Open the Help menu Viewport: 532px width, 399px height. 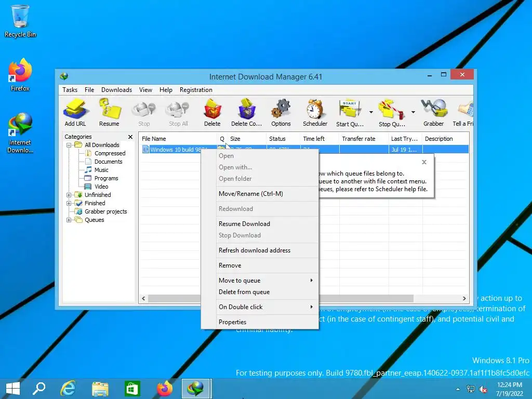166,90
